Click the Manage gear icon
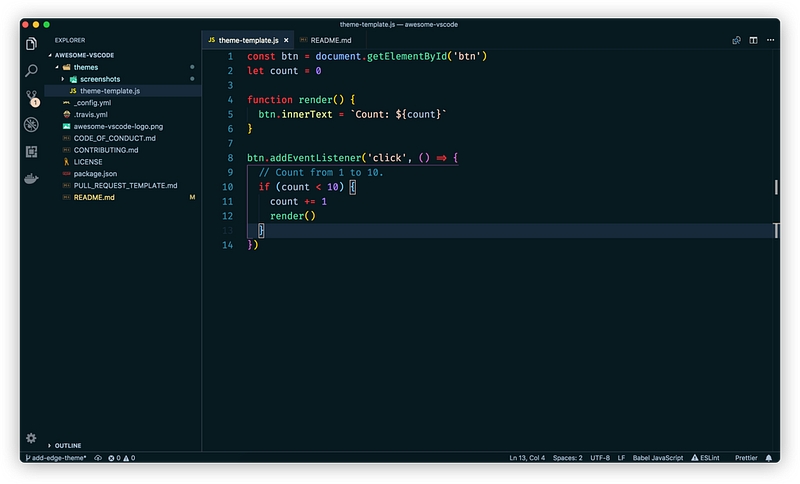 [x=32, y=438]
